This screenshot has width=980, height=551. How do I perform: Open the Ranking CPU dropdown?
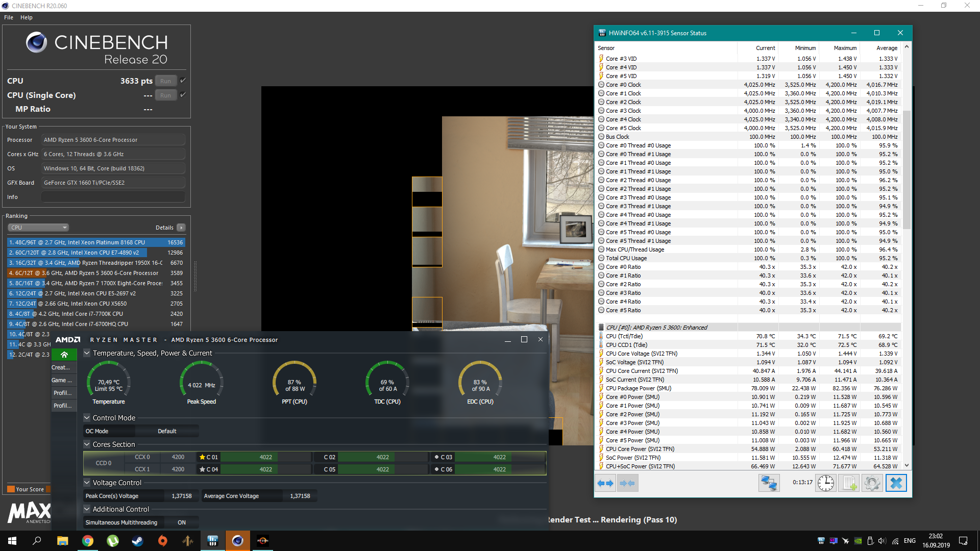[38, 228]
